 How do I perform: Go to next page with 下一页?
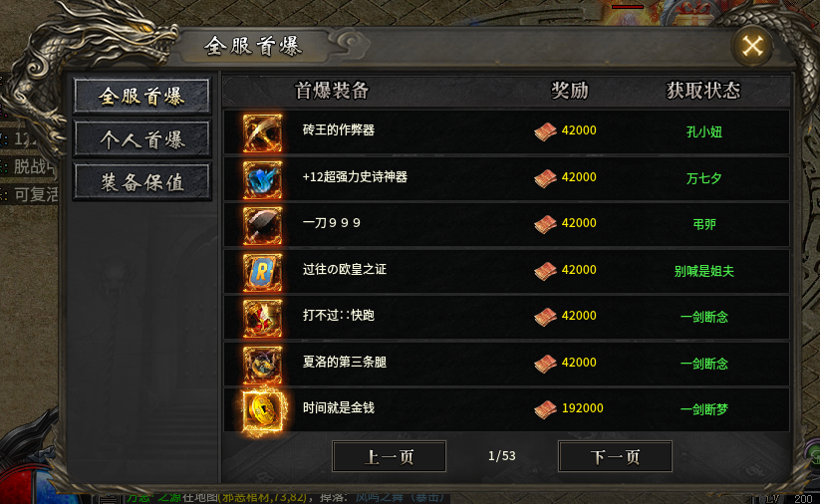(615, 457)
